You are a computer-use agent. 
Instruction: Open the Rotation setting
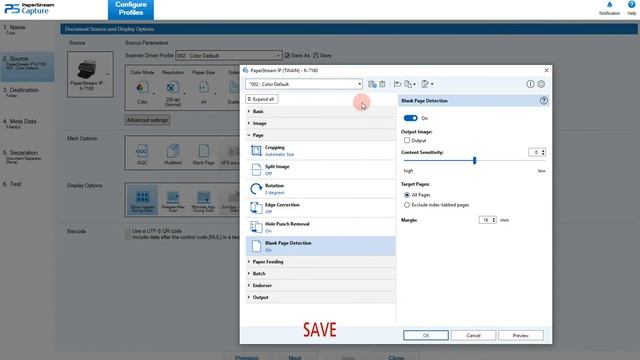pyautogui.click(x=320, y=189)
